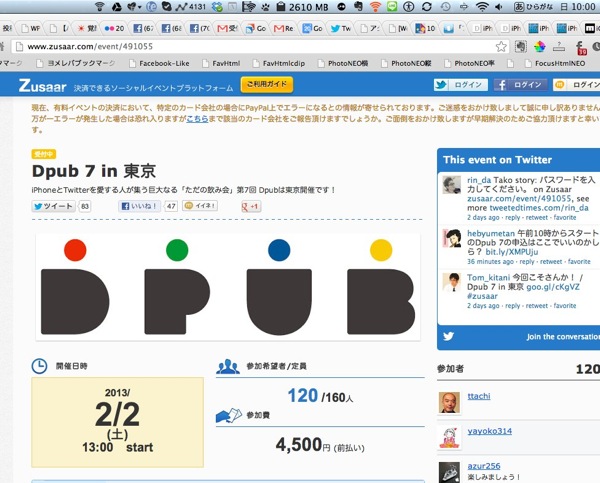Click the Facebook いいね! button
The image size is (600, 483).
click(140, 206)
